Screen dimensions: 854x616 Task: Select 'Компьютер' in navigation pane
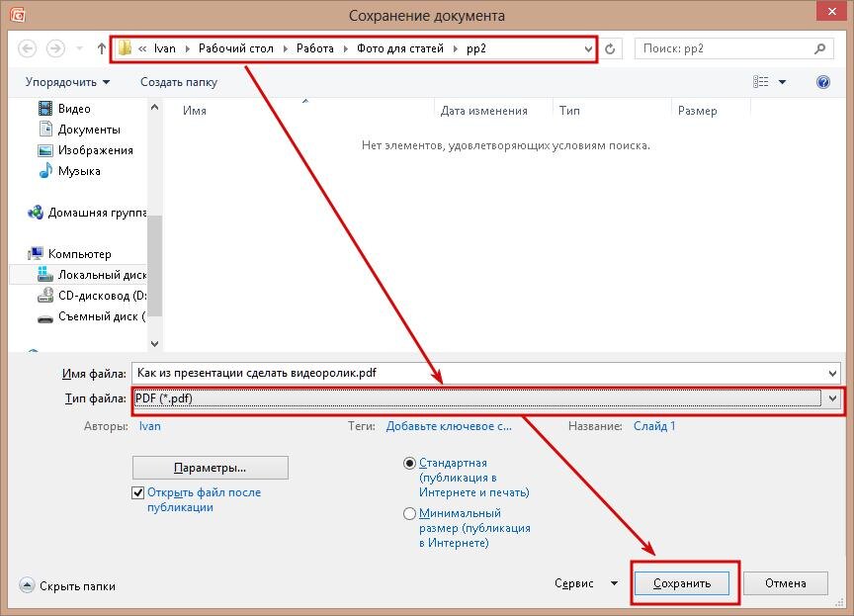click(69, 254)
